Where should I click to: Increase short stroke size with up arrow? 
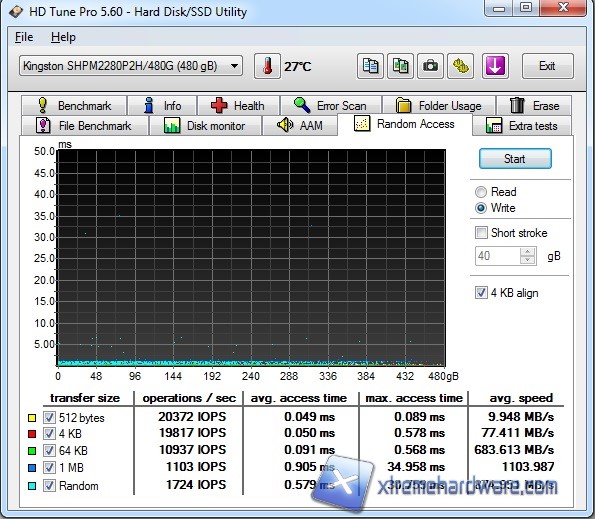coord(527,252)
